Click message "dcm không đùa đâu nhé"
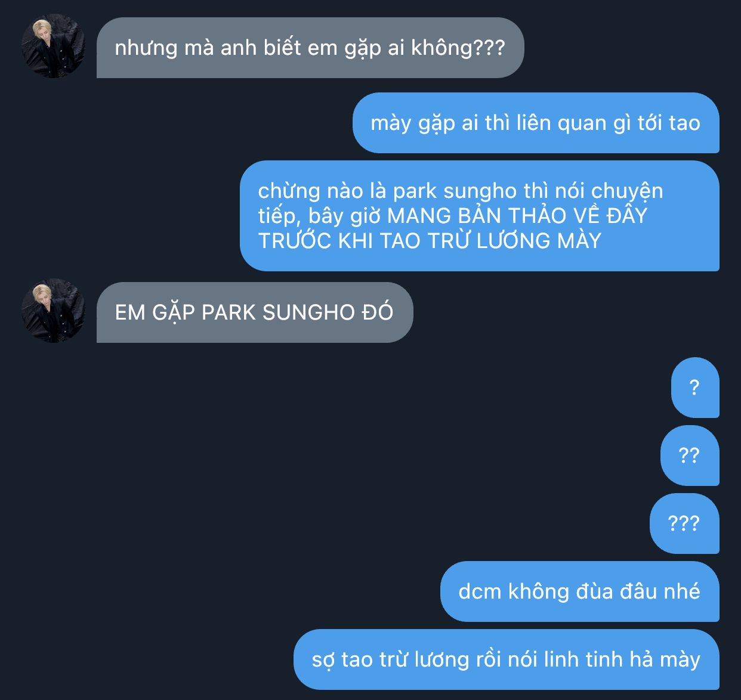This screenshot has height=700, width=741. [x=580, y=591]
